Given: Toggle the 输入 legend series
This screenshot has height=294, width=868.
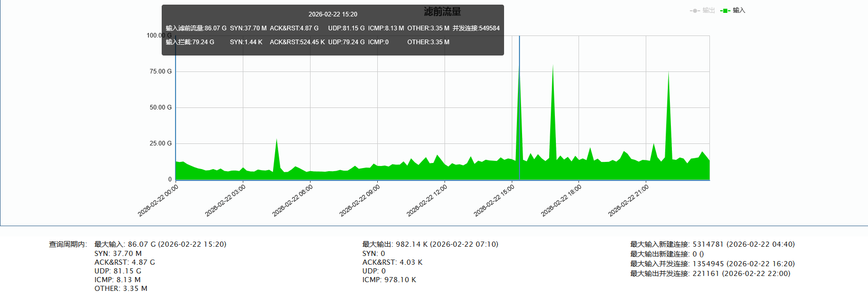Looking at the screenshot, I should pos(738,10).
